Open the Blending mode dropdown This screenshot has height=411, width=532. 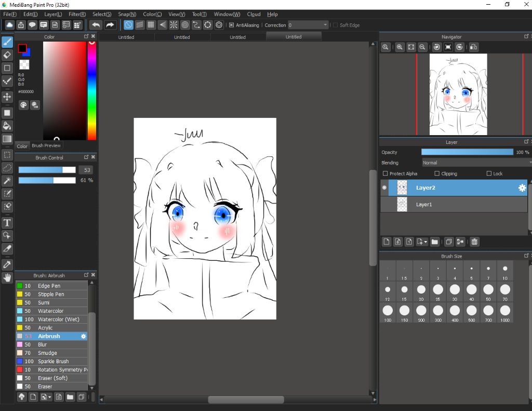point(476,163)
